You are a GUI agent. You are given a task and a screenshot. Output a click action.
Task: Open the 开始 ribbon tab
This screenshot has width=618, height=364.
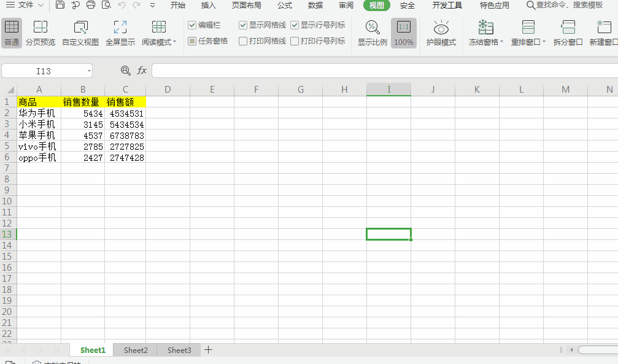(x=178, y=5)
